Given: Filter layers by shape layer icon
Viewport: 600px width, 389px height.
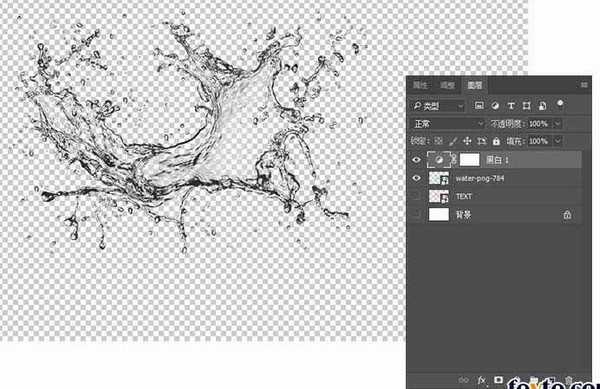Looking at the screenshot, I should [x=527, y=106].
